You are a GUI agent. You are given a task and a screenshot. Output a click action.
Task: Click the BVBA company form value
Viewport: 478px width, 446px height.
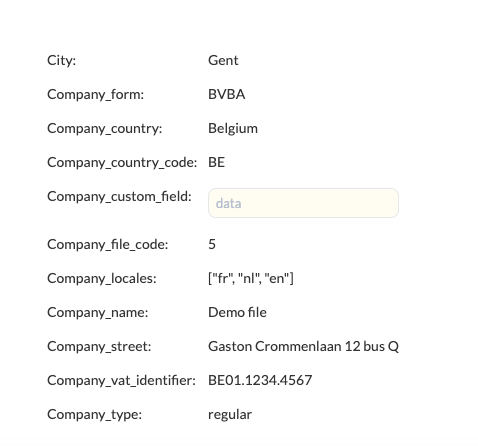point(227,94)
